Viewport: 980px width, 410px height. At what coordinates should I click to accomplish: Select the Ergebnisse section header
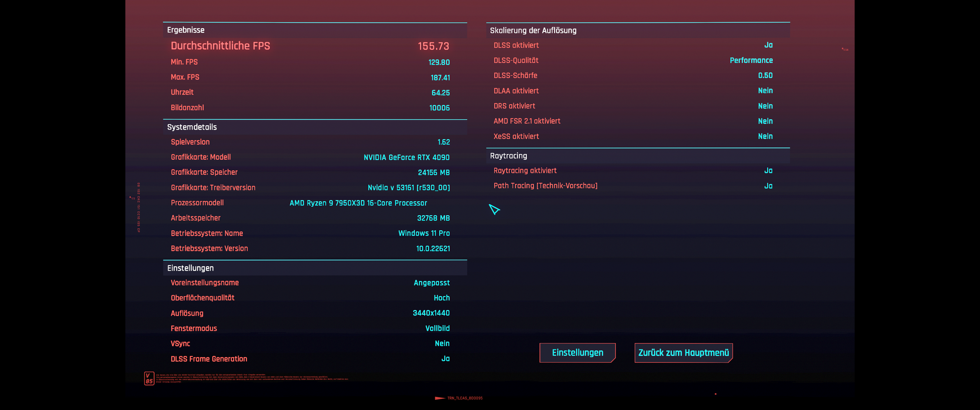click(x=186, y=30)
